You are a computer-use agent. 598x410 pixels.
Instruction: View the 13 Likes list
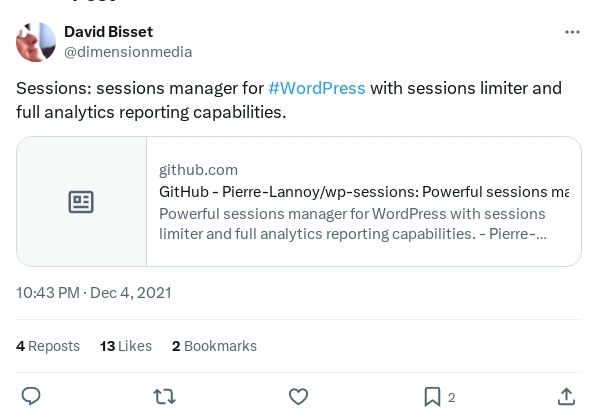[x=126, y=346]
